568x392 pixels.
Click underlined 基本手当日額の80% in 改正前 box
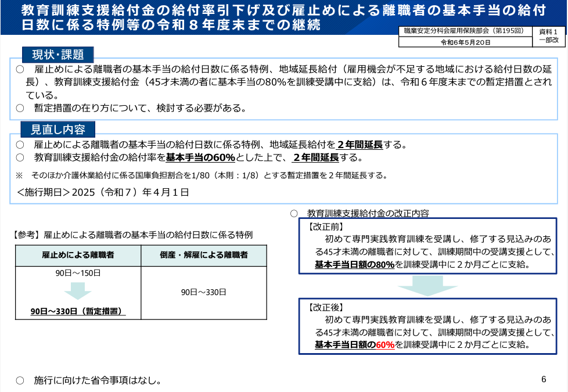[x=354, y=264]
